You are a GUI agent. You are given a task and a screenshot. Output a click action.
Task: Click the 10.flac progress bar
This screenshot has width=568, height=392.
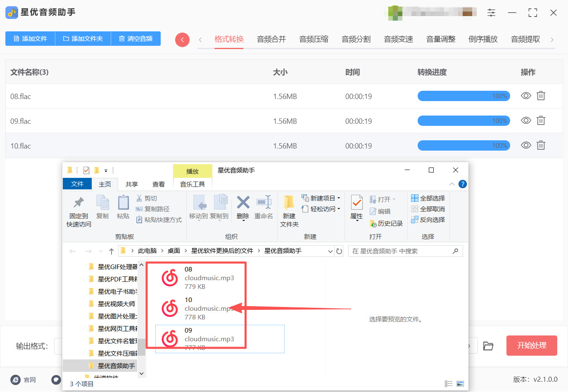(464, 146)
